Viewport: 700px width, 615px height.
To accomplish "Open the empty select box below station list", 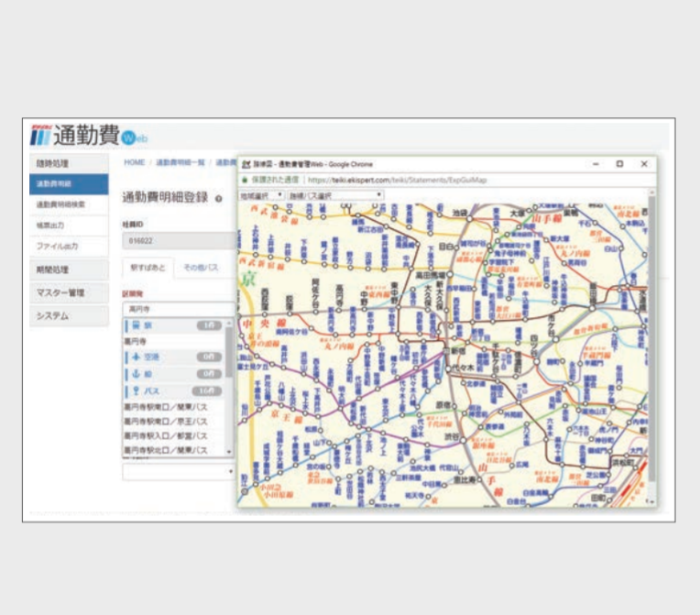I will [178, 471].
